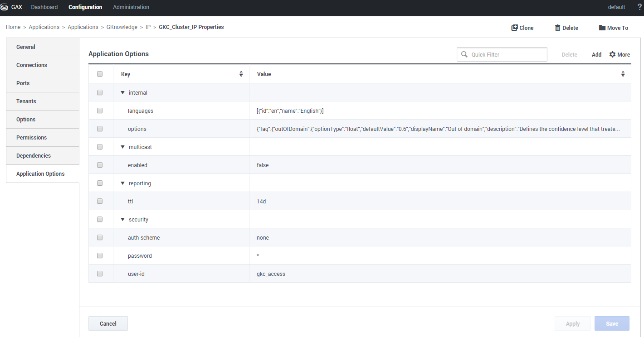Viewport: 644px width, 337px height.
Task: Click the Move To folder icon
Action: 602,28
